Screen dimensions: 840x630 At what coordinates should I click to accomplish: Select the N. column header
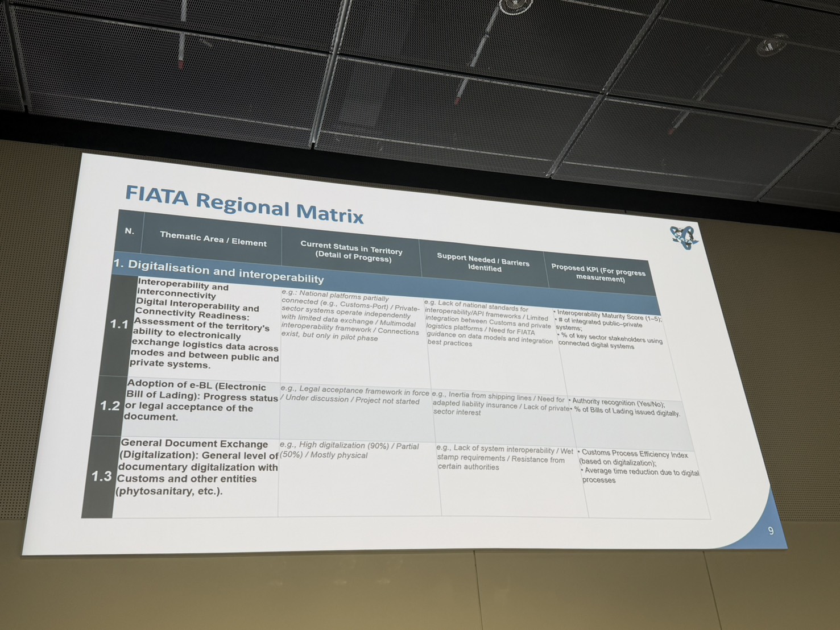[x=130, y=231]
